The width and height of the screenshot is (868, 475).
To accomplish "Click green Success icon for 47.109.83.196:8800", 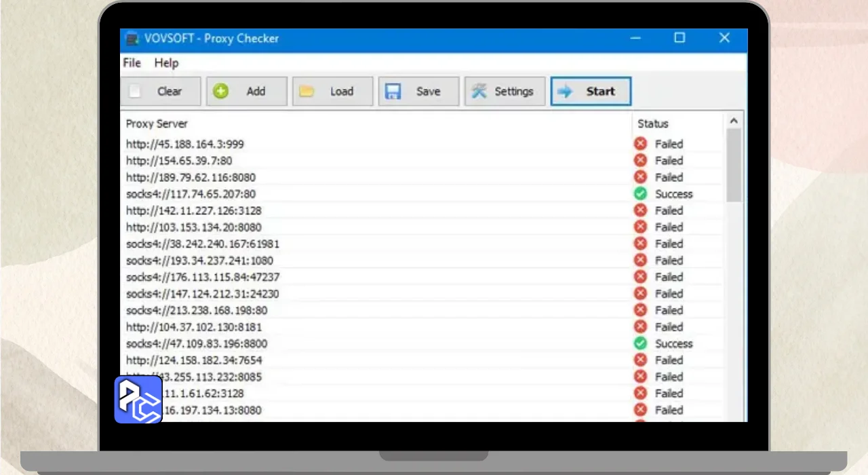I will [640, 343].
